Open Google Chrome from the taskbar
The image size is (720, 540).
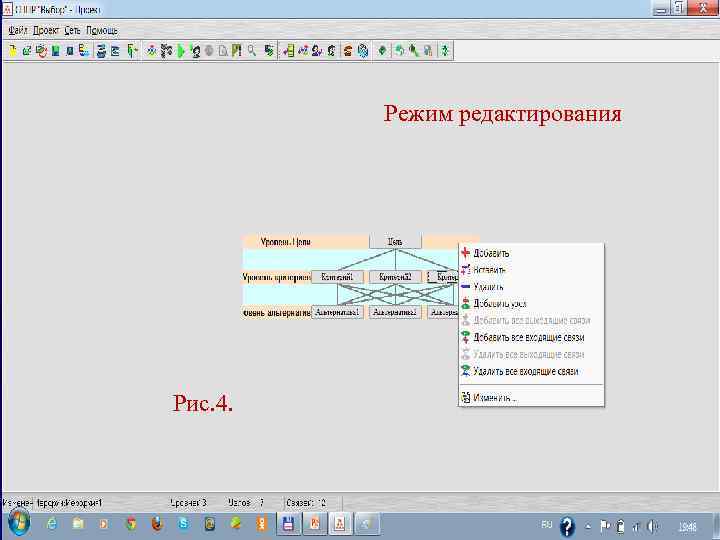click(x=131, y=523)
